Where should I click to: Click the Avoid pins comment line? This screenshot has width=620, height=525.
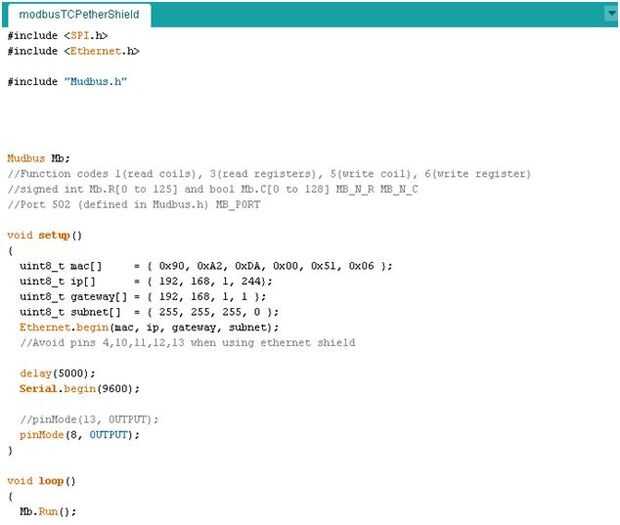(x=186, y=342)
